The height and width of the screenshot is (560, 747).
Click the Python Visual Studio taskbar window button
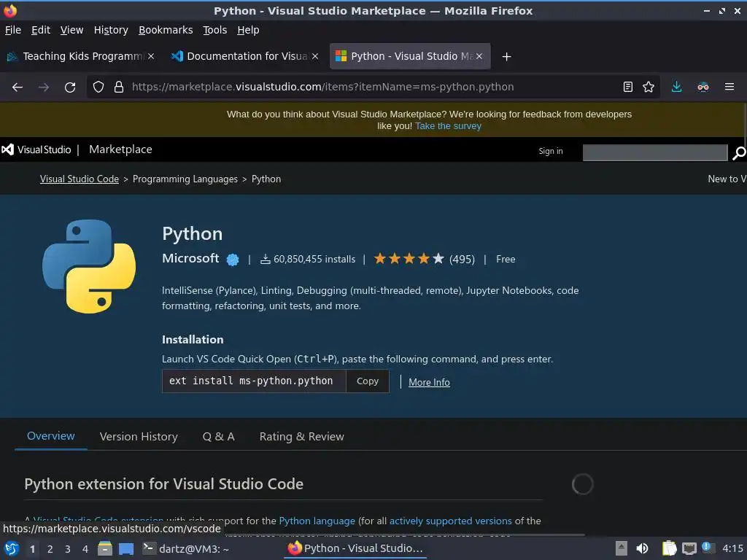tap(356, 548)
